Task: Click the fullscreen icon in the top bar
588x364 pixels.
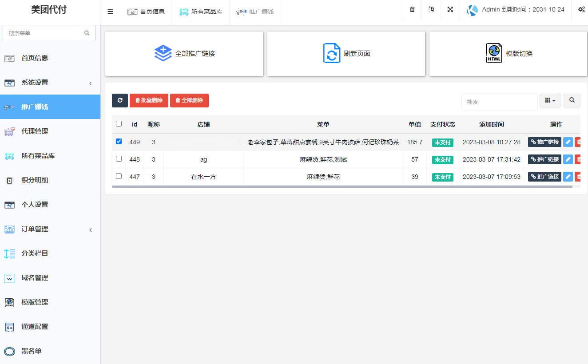Action: [450, 9]
